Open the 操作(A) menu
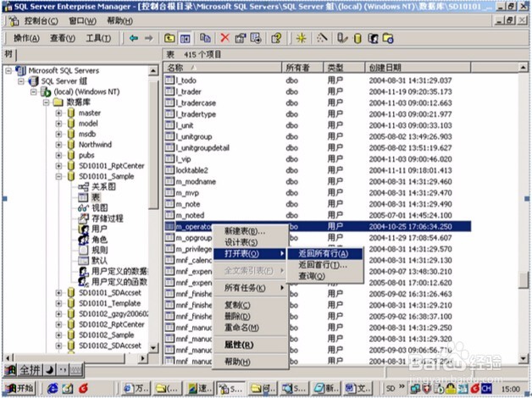The image size is (532, 398). click(26, 38)
